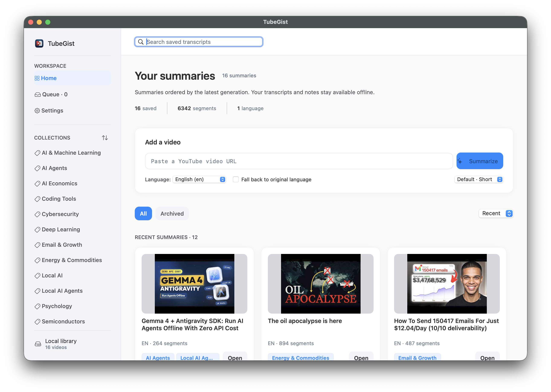Open the Recent sort order dropdown

(x=496, y=213)
